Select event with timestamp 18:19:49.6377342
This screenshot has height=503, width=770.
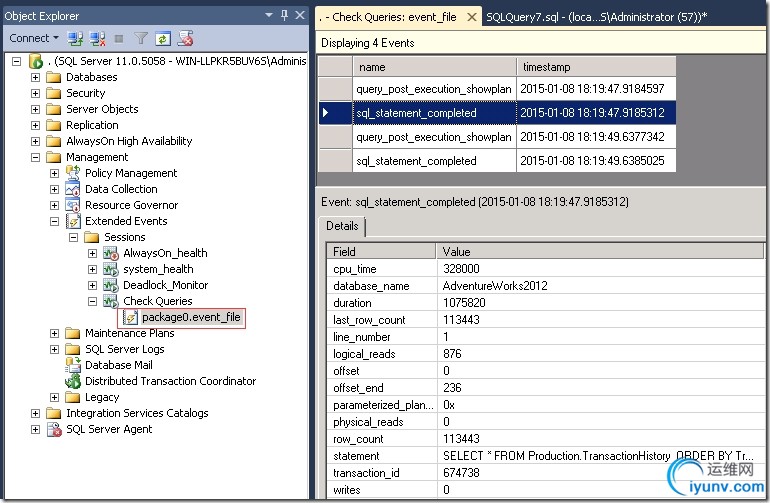point(497,137)
